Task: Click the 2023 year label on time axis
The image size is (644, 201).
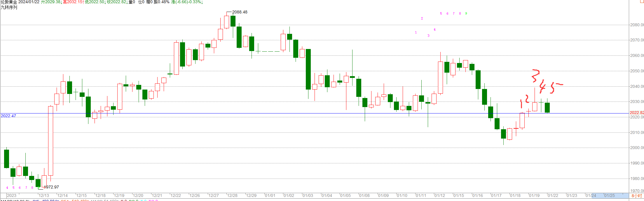Action: (12, 195)
